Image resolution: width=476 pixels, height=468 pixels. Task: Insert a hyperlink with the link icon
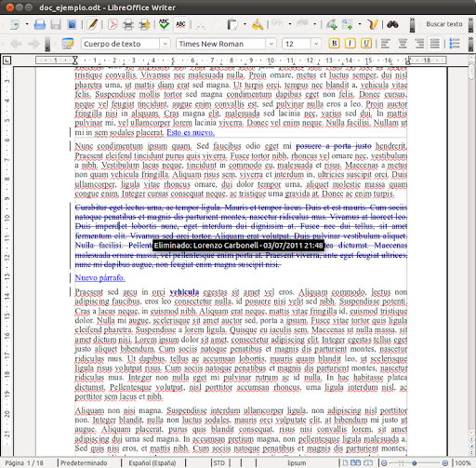pos(331,24)
